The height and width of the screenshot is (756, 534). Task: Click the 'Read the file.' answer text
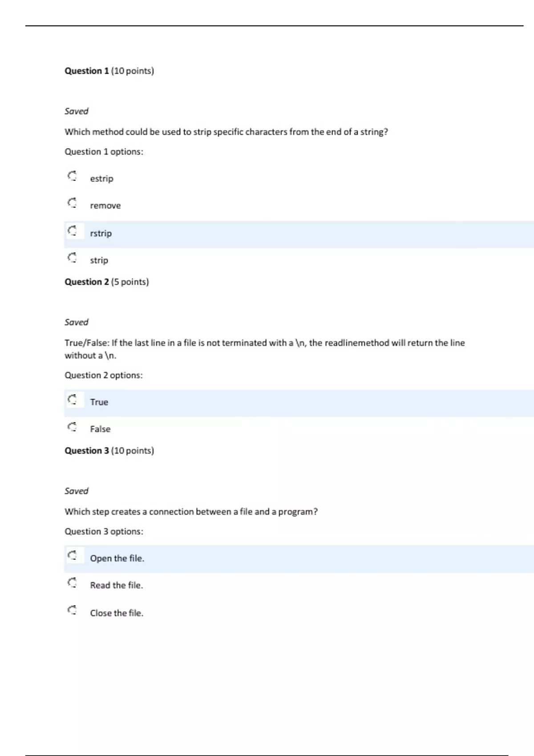tap(117, 586)
